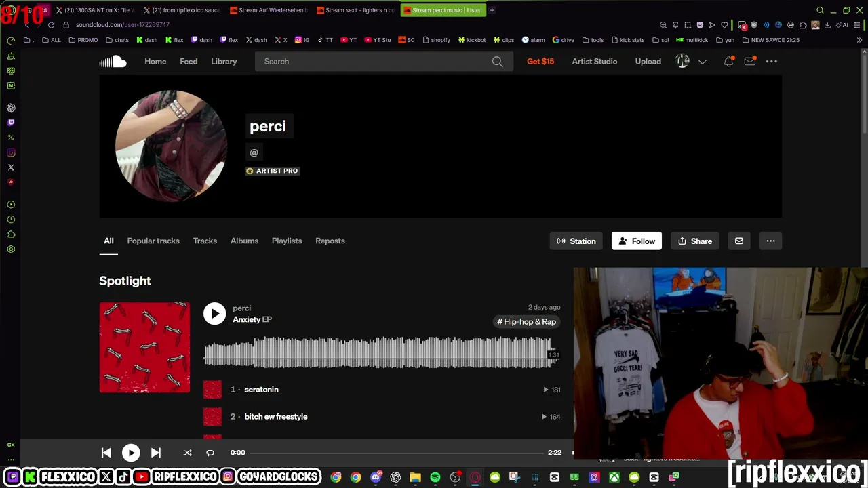Open the PROMO bookmarks folder
The width and height of the screenshot is (868, 488).
(83, 40)
